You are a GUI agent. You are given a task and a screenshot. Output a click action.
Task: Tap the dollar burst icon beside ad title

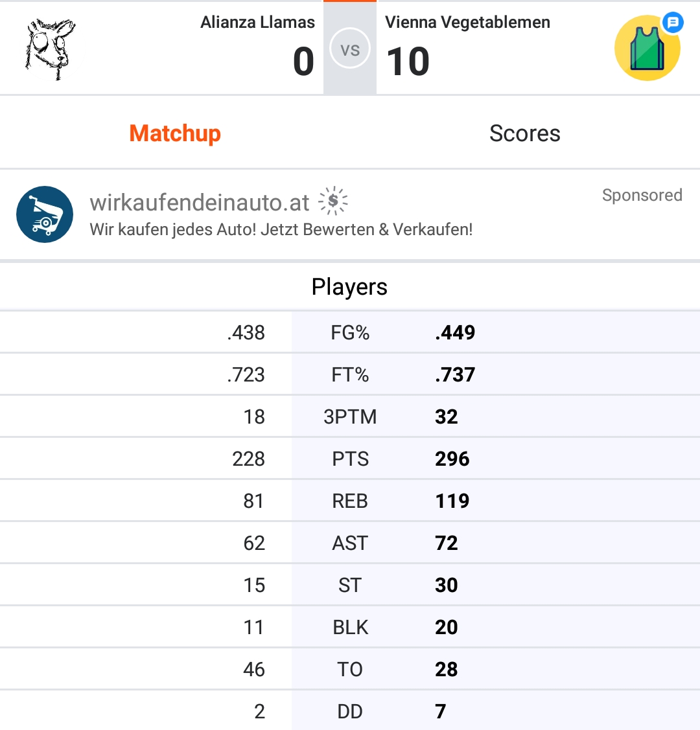333,201
